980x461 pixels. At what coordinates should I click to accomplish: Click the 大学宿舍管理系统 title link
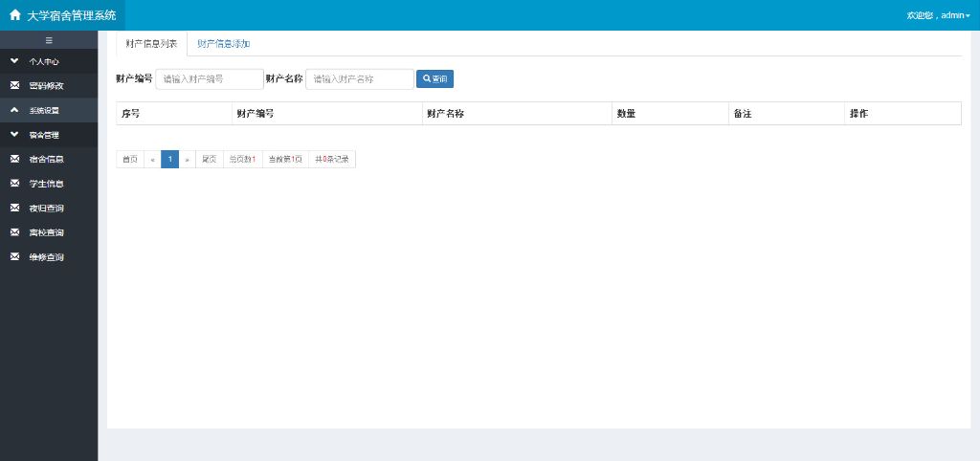tap(71, 15)
